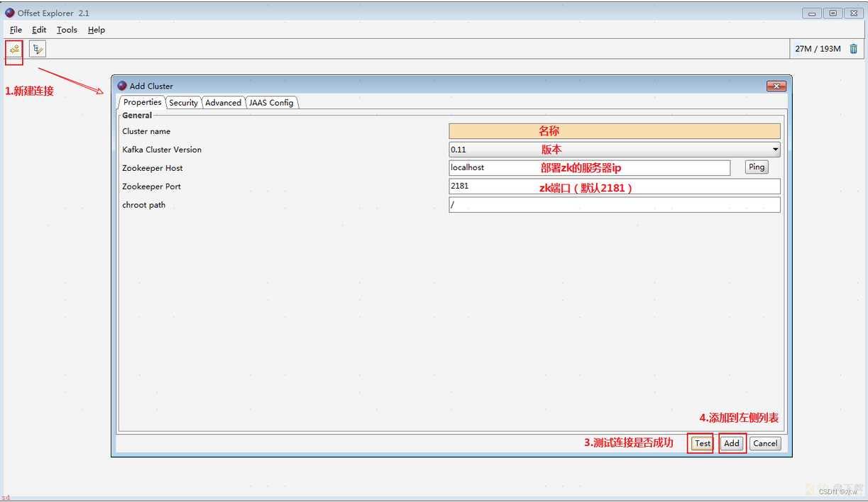Click the Cluster name label
The width and height of the screenshot is (868, 502).
pyautogui.click(x=146, y=131)
